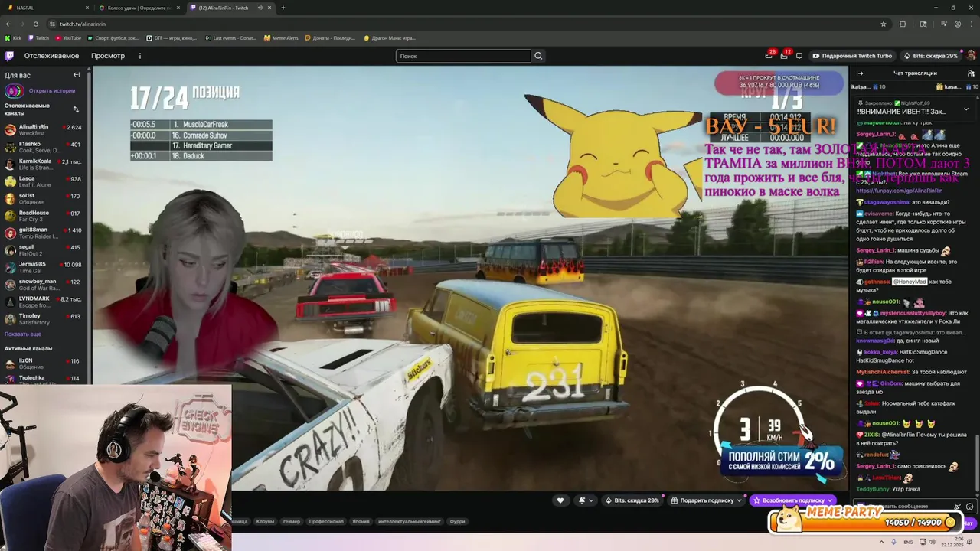
Task: Click the microphone icon in system tray
Action: point(895,542)
